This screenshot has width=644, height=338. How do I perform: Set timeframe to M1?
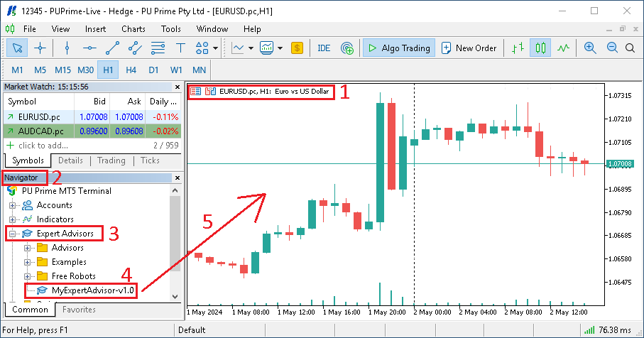pos(17,70)
